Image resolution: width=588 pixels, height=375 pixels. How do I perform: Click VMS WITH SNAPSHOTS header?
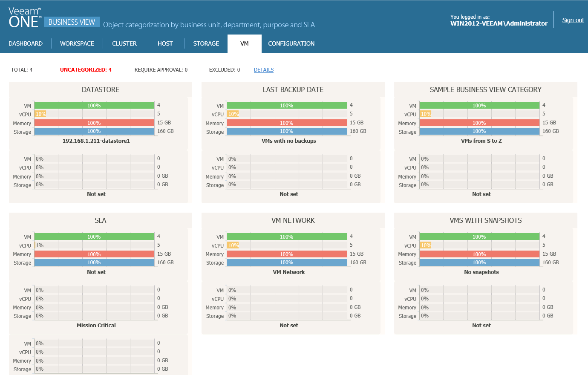pyautogui.click(x=486, y=220)
